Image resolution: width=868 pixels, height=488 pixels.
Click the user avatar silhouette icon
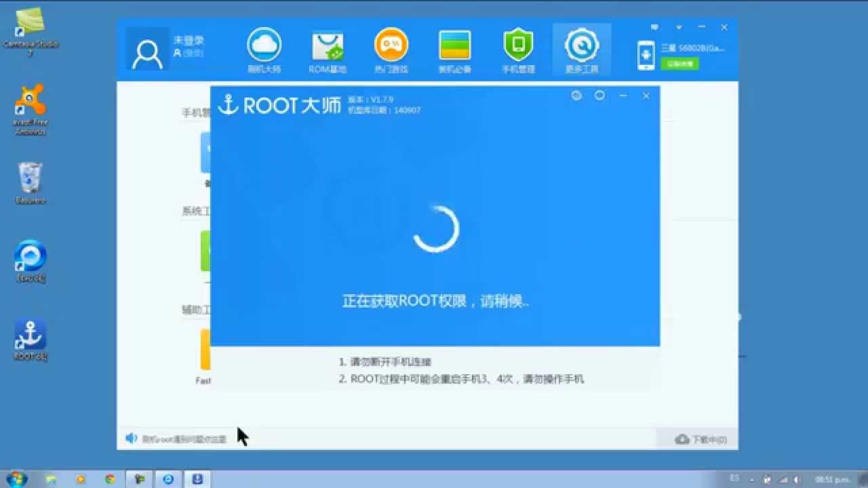coord(147,53)
